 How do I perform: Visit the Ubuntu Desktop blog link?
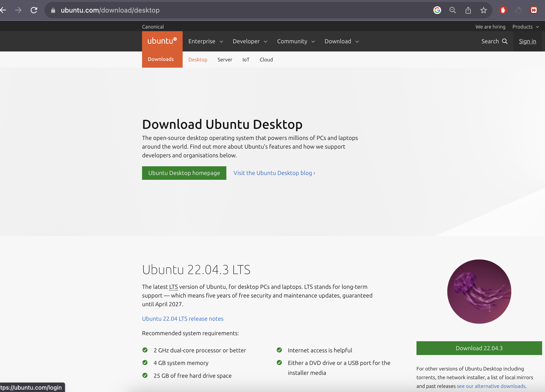click(x=274, y=173)
